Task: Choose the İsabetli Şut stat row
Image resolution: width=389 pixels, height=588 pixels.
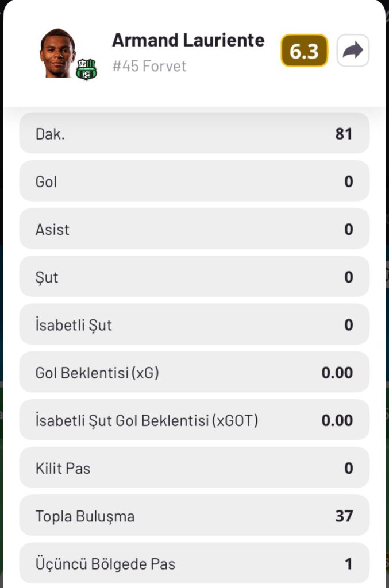Action: tap(194, 325)
